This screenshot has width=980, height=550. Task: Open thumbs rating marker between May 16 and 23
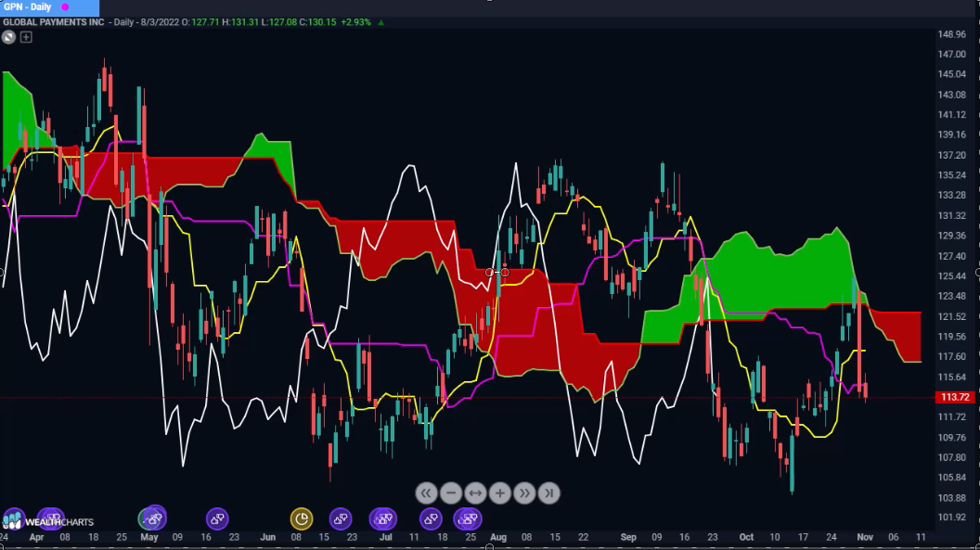pos(217,518)
